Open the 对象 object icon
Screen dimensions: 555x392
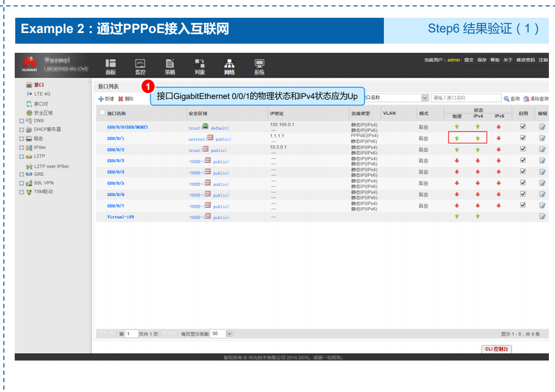coord(200,63)
